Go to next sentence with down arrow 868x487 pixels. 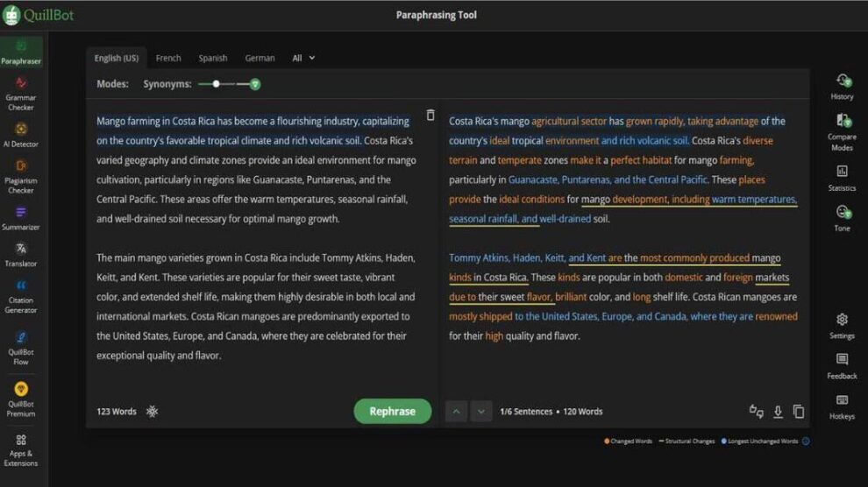click(481, 412)
